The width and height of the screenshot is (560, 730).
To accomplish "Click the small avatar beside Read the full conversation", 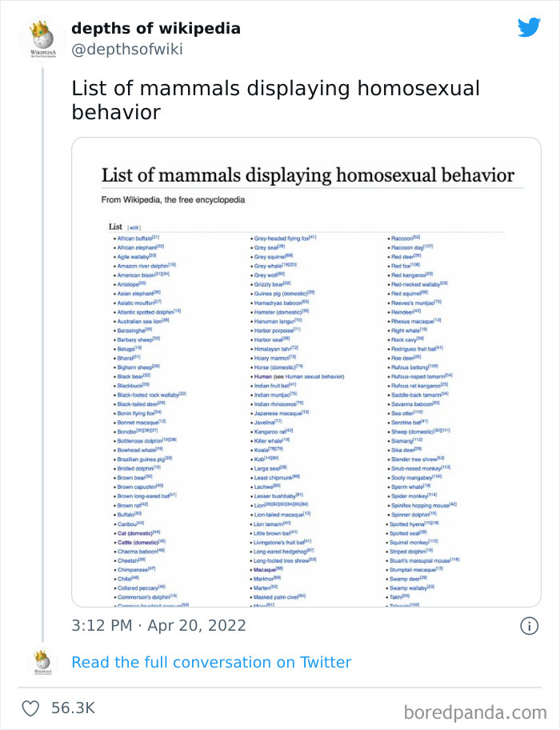I will click(x=42, y=663).
